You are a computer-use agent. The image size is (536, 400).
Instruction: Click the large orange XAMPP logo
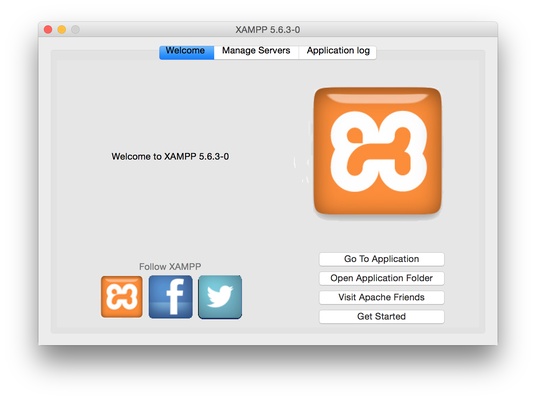377,151
